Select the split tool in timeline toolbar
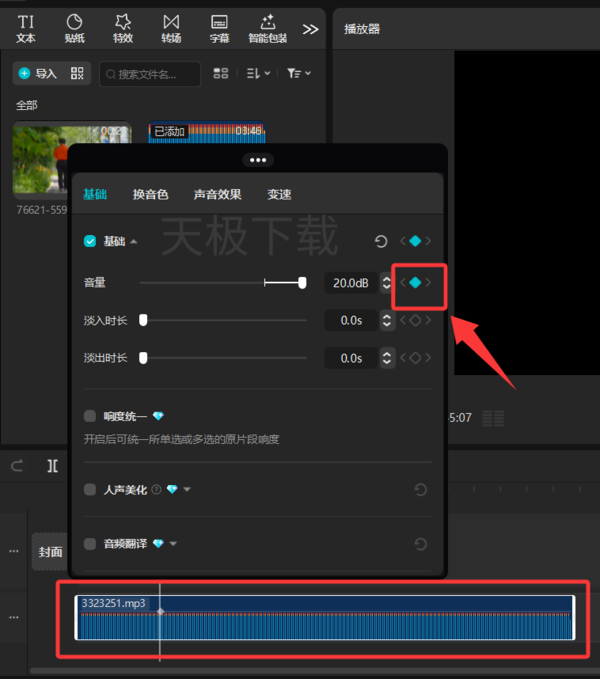 point(52,466)
